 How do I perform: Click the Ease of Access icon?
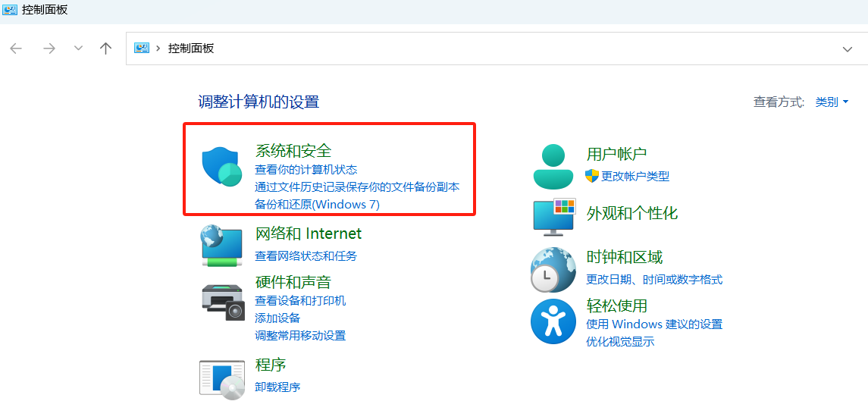(553, 321)
